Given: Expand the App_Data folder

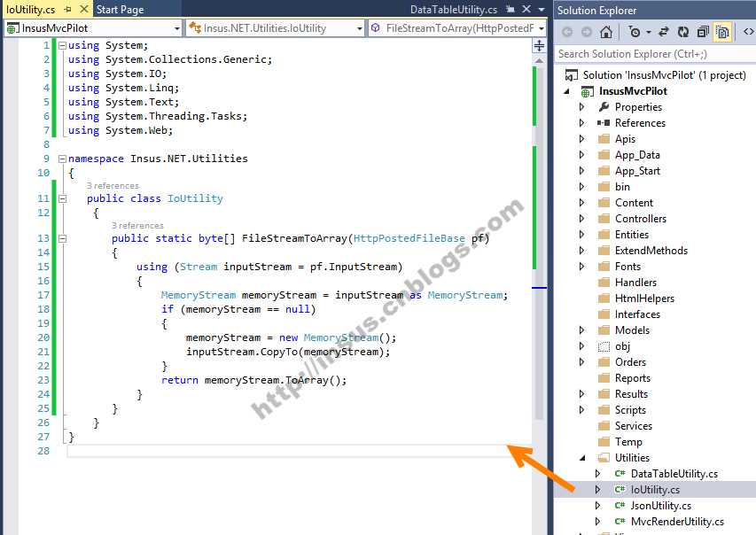Looking at the screenshot, I should [582, 155].
